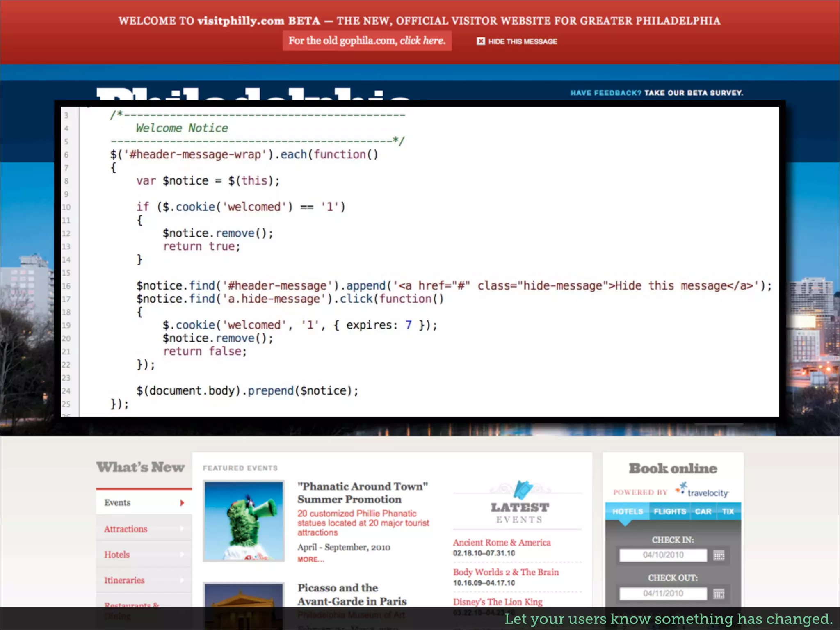Screen dimensions: 840x630
Task: Select the Hotels booking tab
Action: [627, 511]
